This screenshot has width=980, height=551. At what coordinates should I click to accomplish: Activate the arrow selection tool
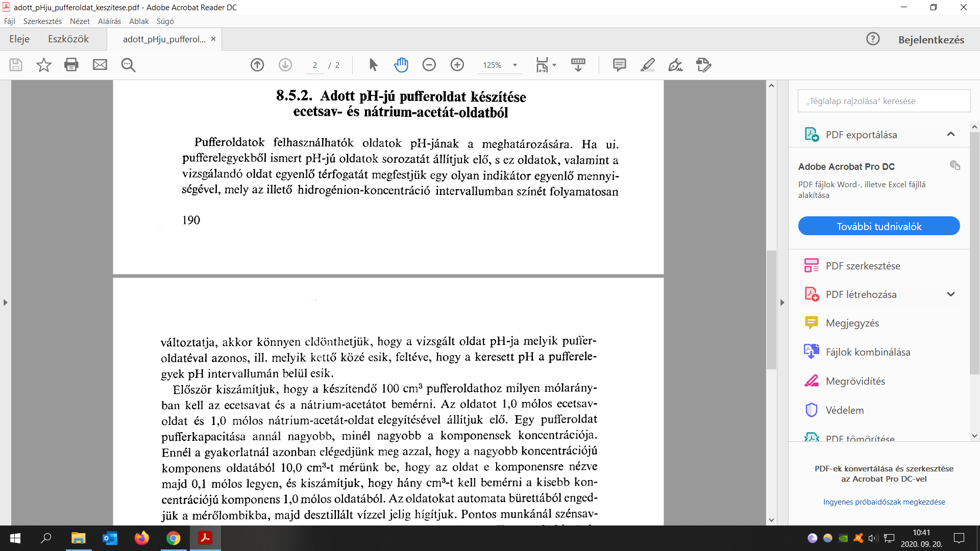(373, 65)
